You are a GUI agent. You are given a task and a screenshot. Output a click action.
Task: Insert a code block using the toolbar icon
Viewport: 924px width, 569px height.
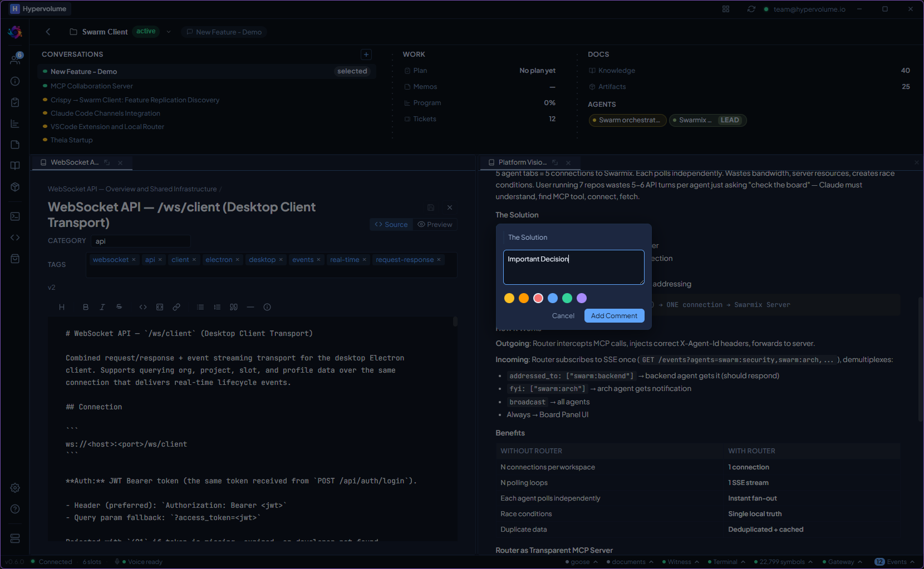160,307
